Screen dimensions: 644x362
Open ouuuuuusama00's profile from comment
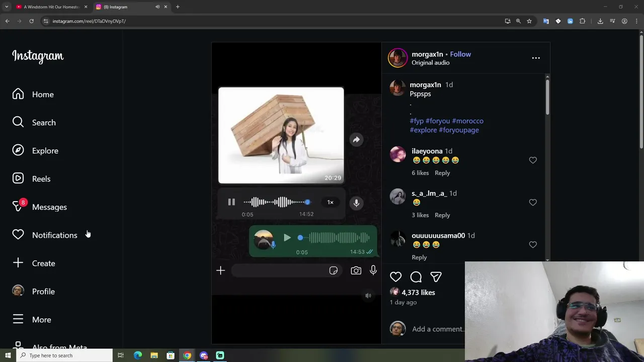tap(438, 236)
